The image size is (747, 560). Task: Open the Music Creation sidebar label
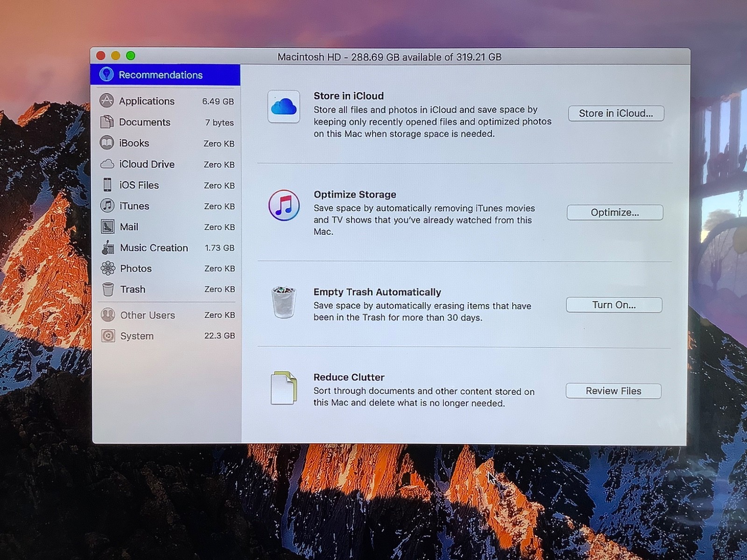(154, 248)
